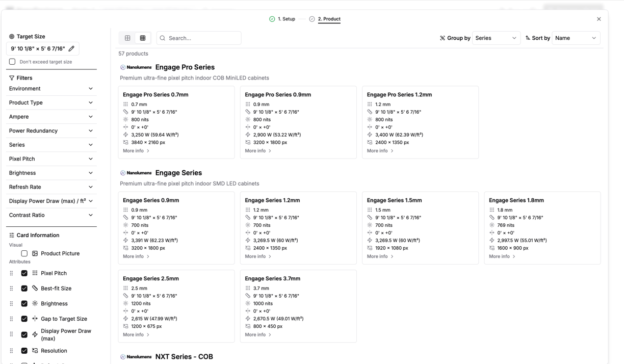Expand the Ampere filter
Screen dimensions: 624x364
pyautogui.click(x=51, y=117)
